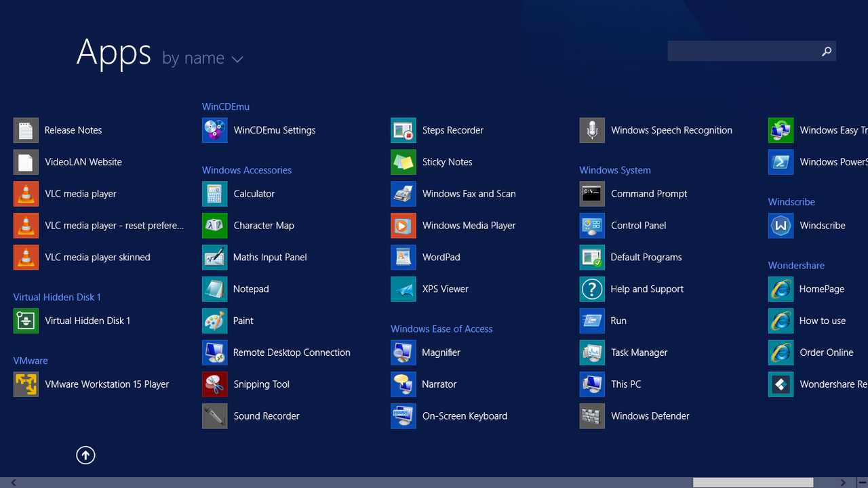The height and width of the screenshot is (488, 868).
Task: Open the On-Screen Keyboard icon
Action: pos(403,416)
